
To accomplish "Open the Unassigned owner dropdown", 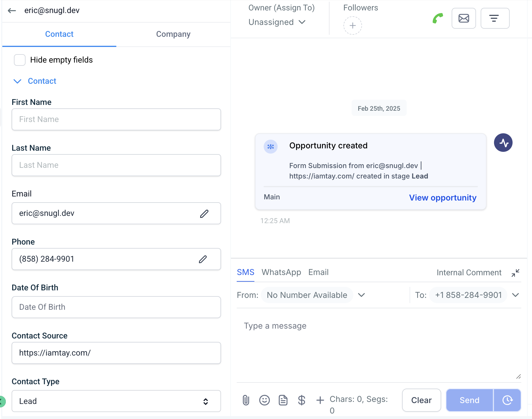I will (277, 22).
